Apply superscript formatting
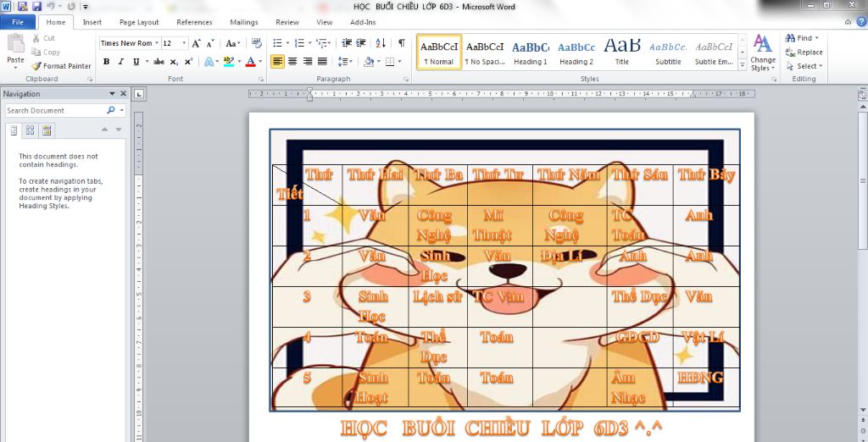This screenshot has width=868, height=442. 188,62
